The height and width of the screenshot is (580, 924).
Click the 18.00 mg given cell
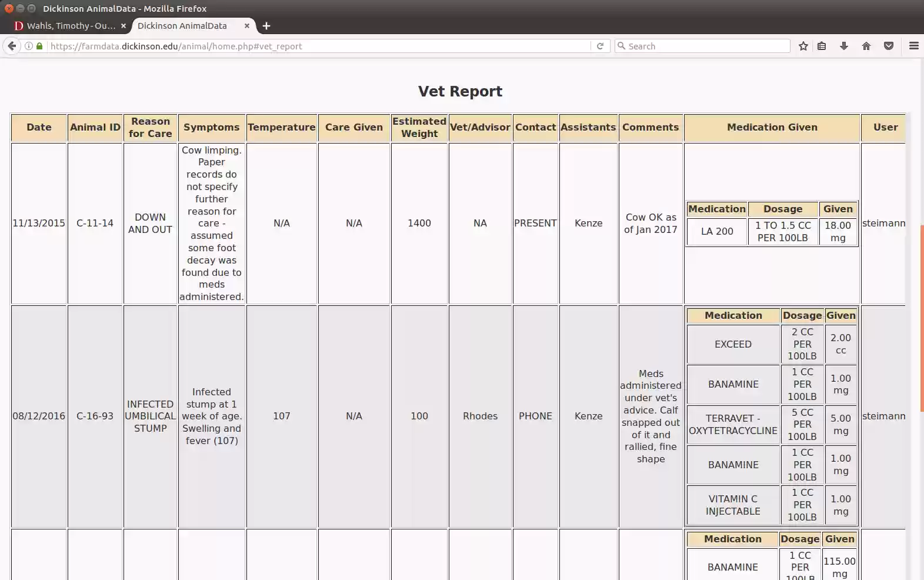(x=838, y=232)
